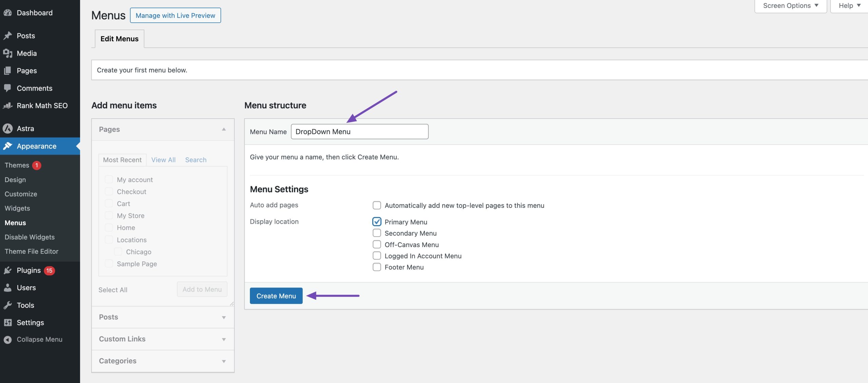
Task: Click the Tools wrench icon
Action: (7, 305)
